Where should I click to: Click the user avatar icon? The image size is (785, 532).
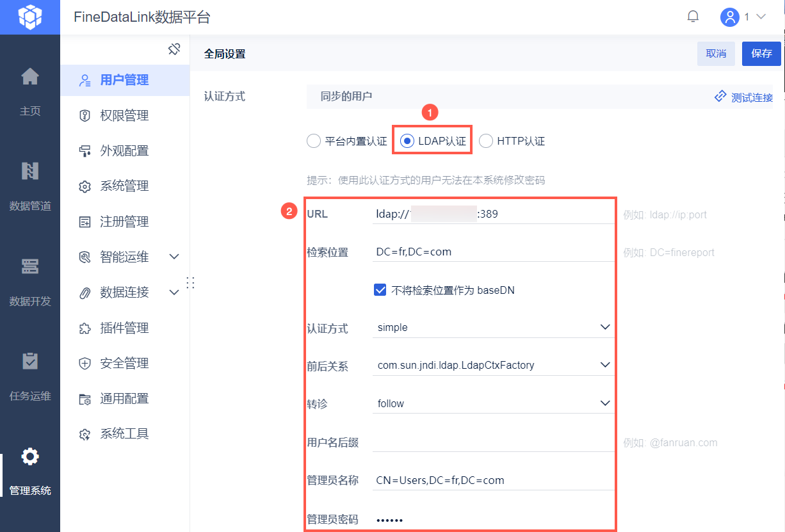coord(730,17)
